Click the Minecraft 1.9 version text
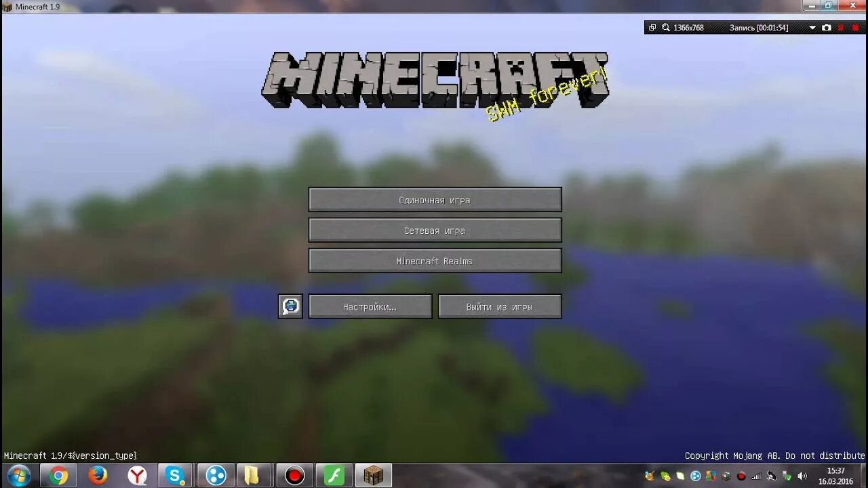The image size is (868, 488). [71, 455]
